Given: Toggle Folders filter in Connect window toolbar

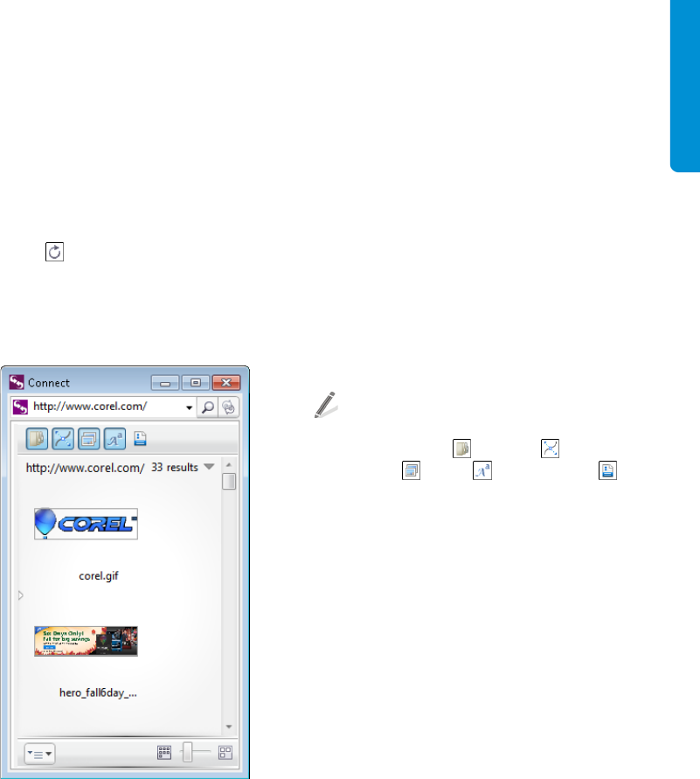Looking at the screenshot, I should click(x=38, y=439).
